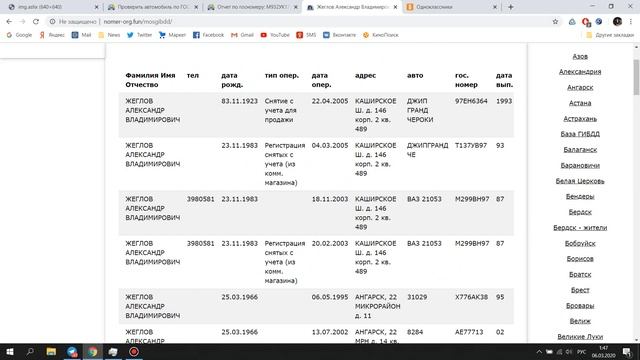Open the Google bookmark
Viewport: 640px width, 360px height.
pos(19,35)
